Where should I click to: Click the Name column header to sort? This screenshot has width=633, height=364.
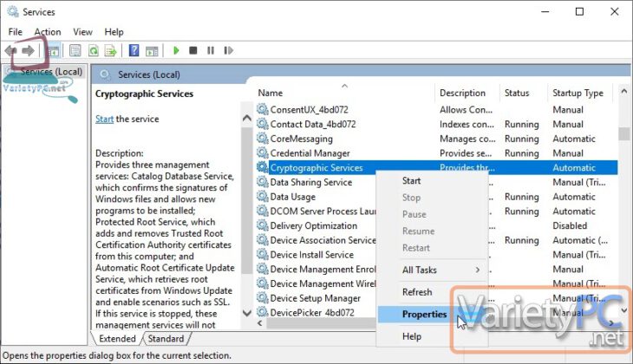tap(271, 93)
